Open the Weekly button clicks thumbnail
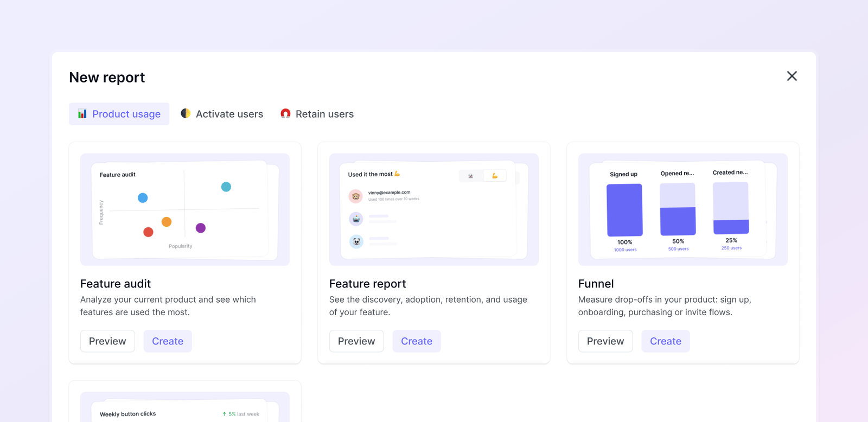The height and width of the screenshot is (422, 868). click(185, 407)
